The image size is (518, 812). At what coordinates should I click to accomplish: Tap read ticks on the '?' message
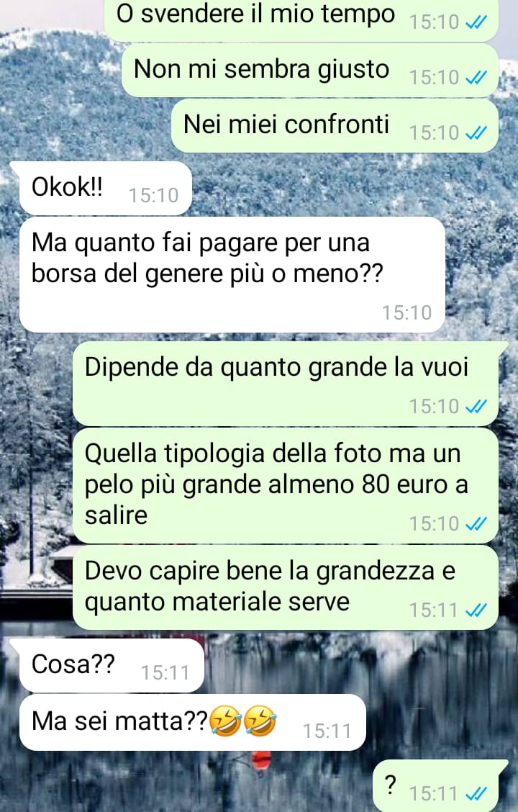coord(476,794)
